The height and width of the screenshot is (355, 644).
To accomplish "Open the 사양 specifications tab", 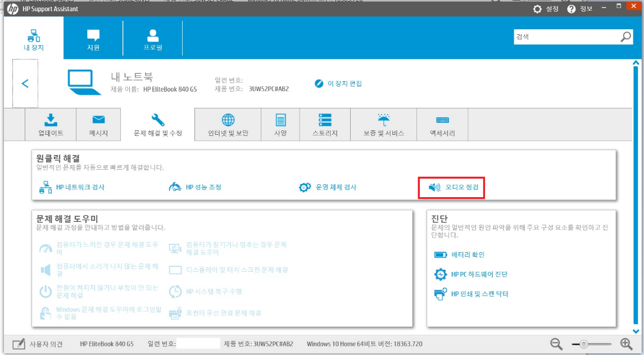I will (280, 125).
